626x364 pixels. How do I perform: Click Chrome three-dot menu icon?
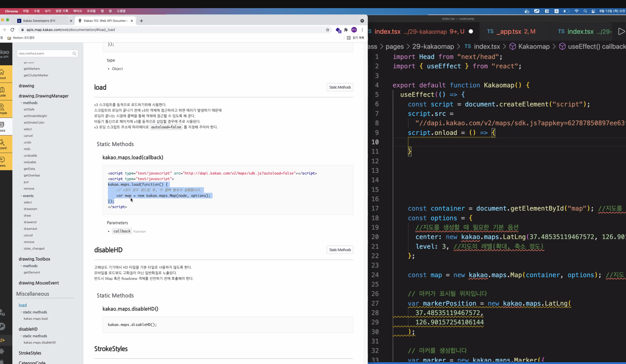pos(362,30)
